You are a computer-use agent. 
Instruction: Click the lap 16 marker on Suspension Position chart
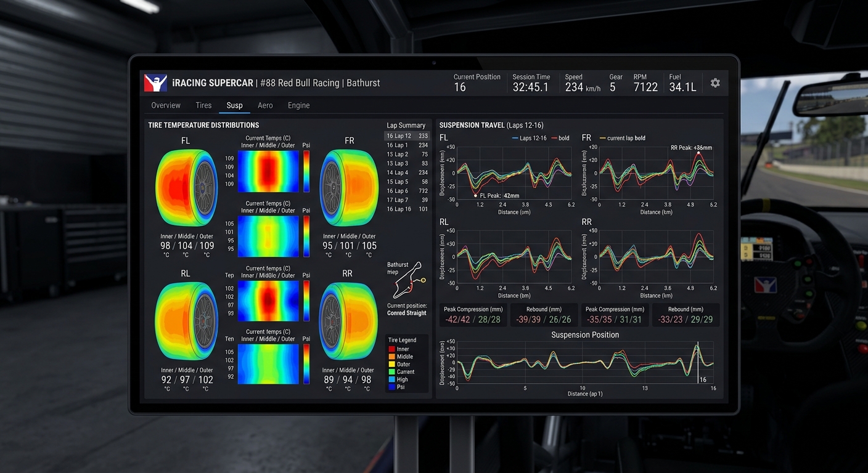pos(698,363)
